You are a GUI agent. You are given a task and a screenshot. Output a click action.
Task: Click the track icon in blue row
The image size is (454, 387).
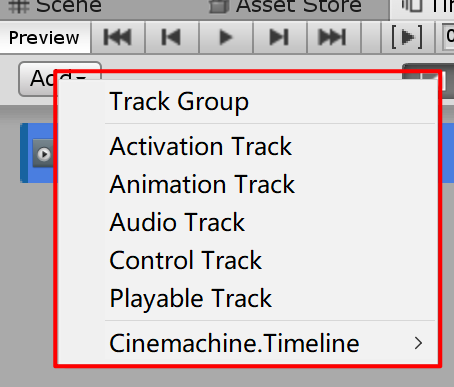44,154
